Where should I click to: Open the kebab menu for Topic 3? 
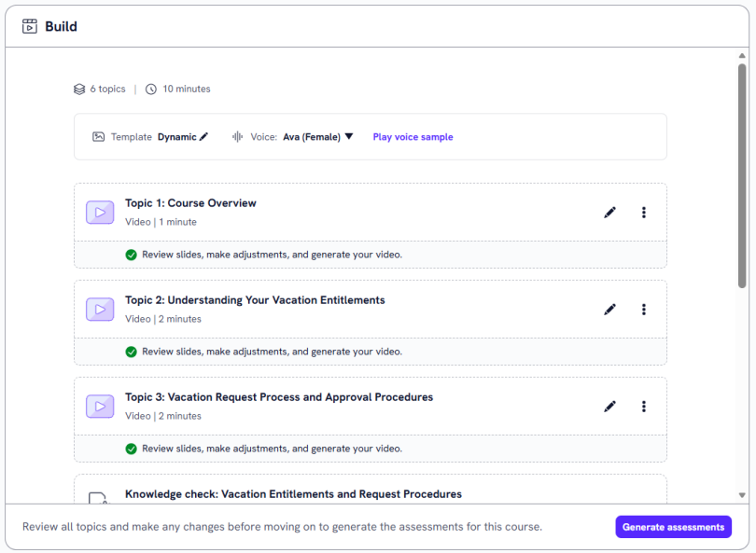[x=643, y=407]
